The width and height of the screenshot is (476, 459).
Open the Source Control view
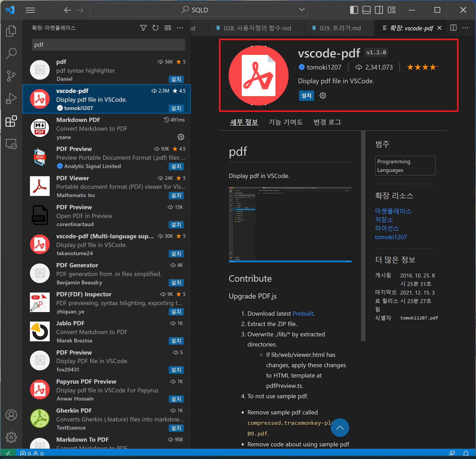coord(11,76)
